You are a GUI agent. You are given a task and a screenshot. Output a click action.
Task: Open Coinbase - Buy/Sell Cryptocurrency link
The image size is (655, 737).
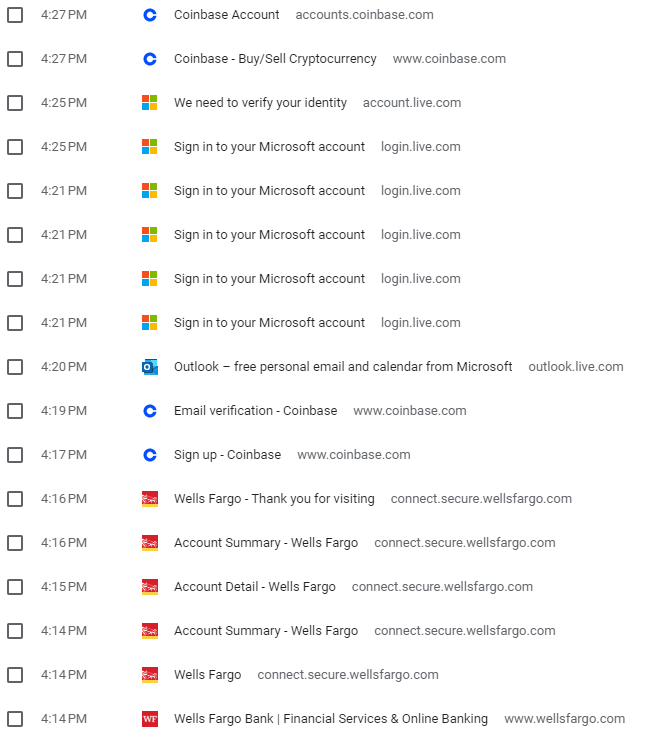[x=275, y=59]
